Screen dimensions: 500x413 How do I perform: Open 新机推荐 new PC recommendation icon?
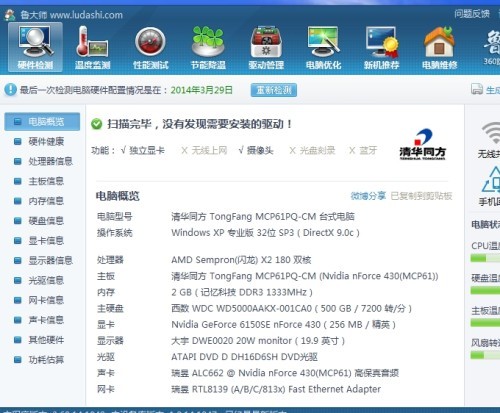tap(382, 48)
